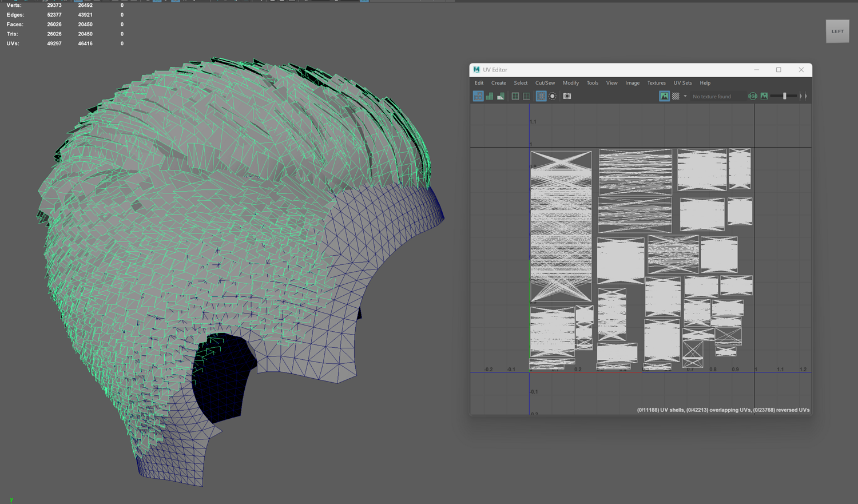Image resolution: width=858 pixels, height=504 pixels.
Task: Click the 'UVs:' label in the HUD
Action: point(13,43)
